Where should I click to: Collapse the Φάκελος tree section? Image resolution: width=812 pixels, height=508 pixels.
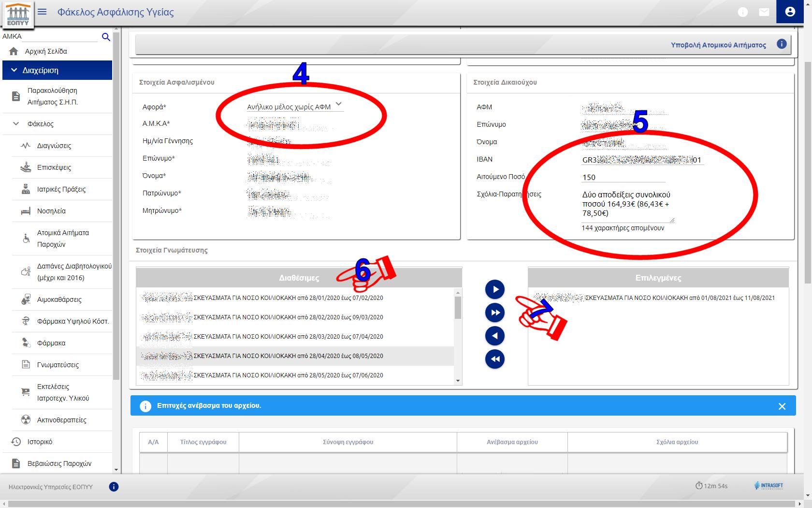click(16, 124)
